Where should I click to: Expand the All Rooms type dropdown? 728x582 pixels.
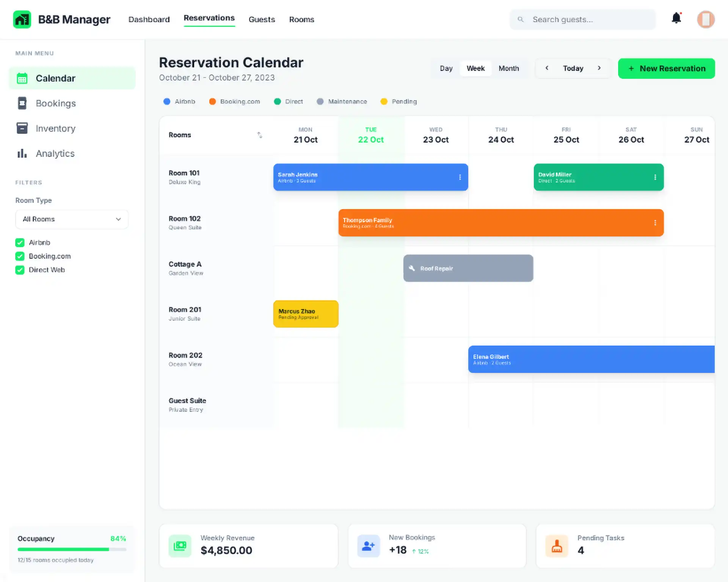72,219
